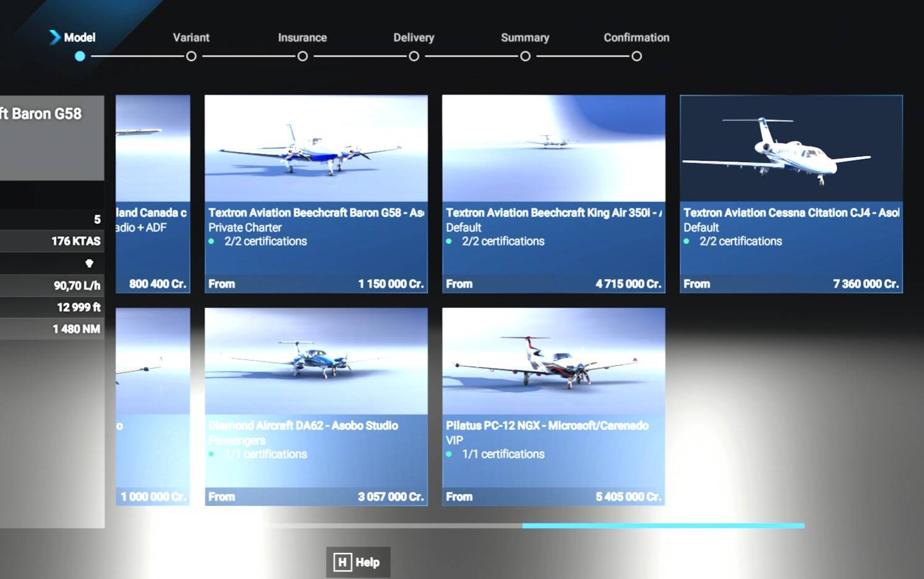Click the 1 480 NM range value
924x579 pixels.
pos(77,329)
